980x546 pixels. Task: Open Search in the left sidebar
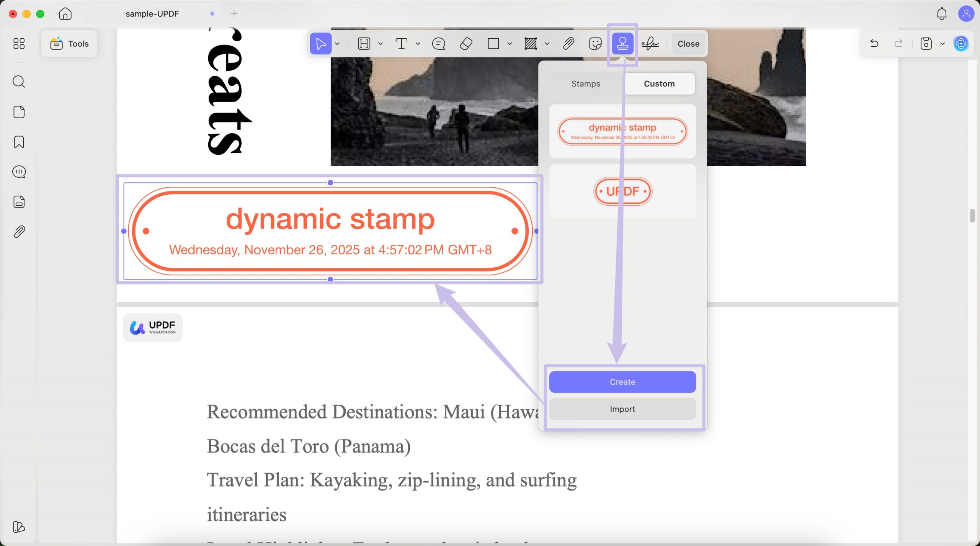(18, 81)
